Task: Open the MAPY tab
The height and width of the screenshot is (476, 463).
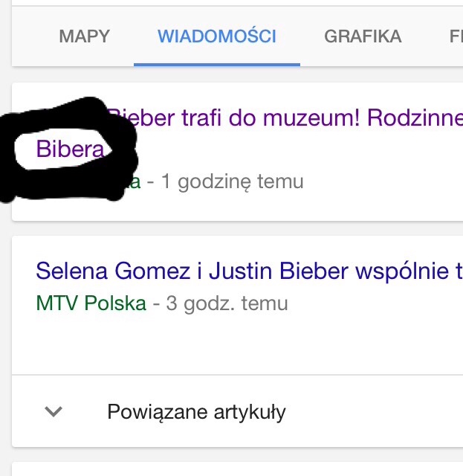Action: [84, 36]
